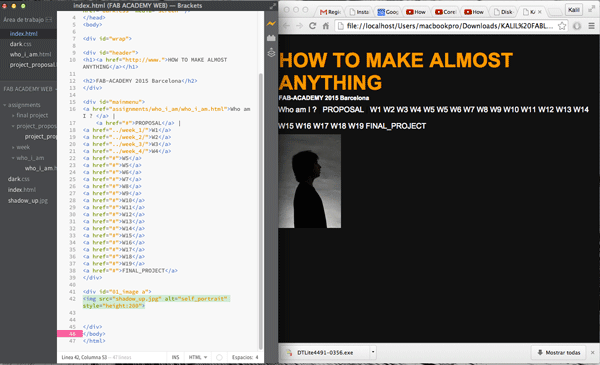Open new tab button in Chrome
The image size is (600, 365).
tap(554, 12)
